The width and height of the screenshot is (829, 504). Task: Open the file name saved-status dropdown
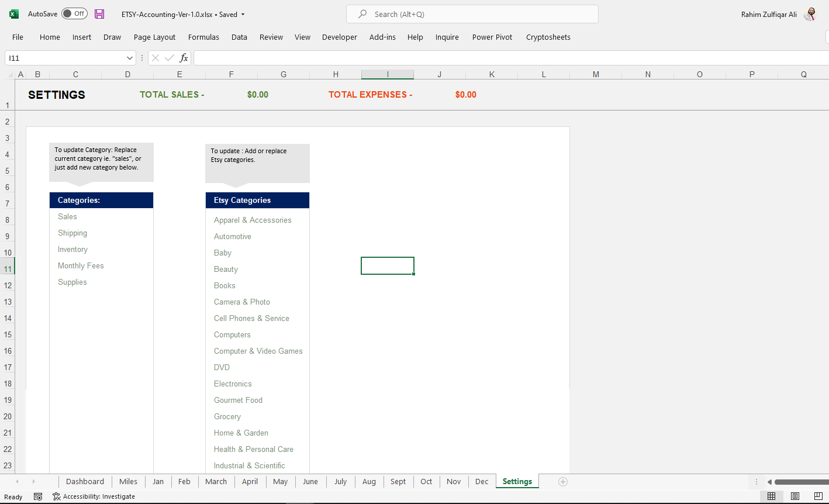click(x=243, y=15)
